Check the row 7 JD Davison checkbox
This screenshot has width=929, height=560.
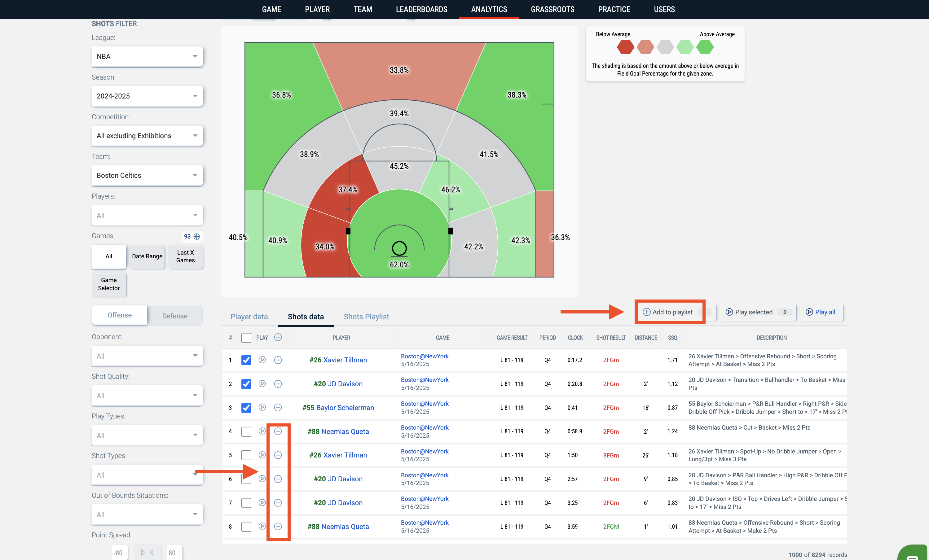(x=246, y=502)
